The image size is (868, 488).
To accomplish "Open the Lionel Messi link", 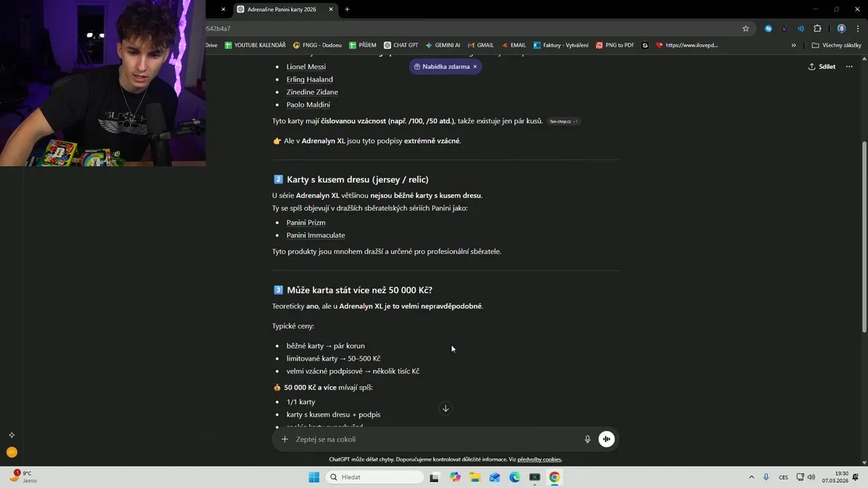I will tap(306, 66).
